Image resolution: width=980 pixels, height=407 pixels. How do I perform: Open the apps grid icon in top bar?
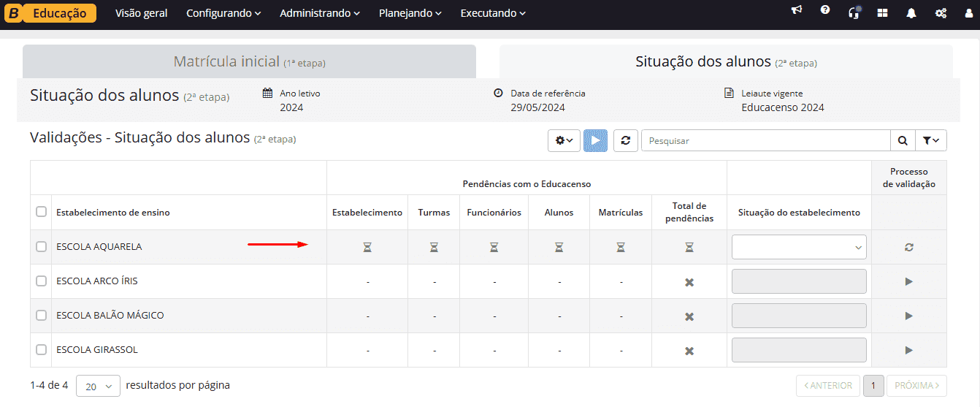(882, 13)
